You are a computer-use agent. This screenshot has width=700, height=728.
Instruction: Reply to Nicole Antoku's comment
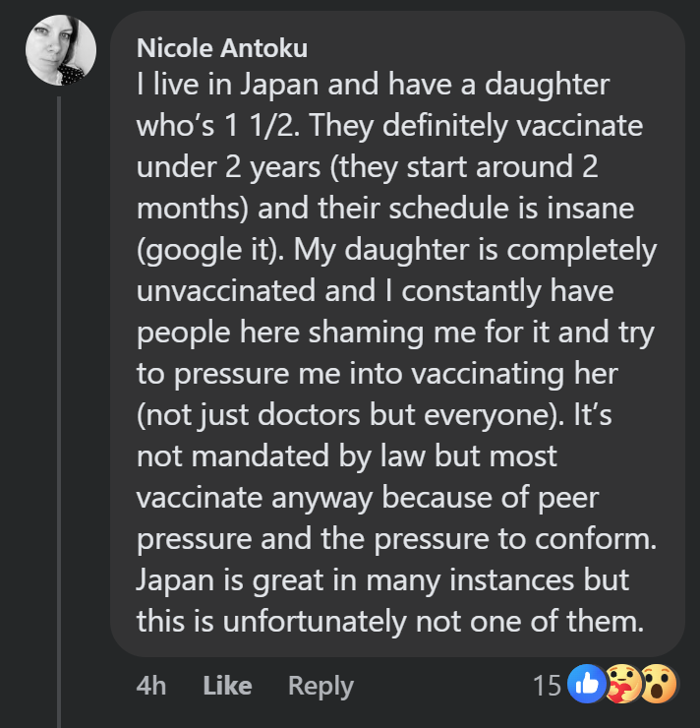[321, 685]
